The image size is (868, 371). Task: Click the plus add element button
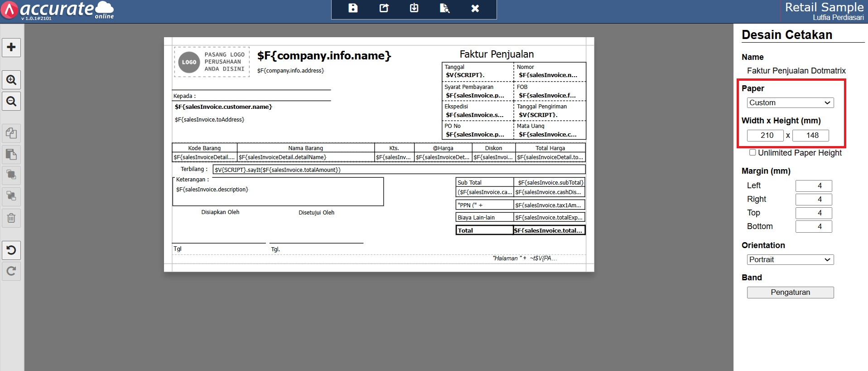coord(11,47)
